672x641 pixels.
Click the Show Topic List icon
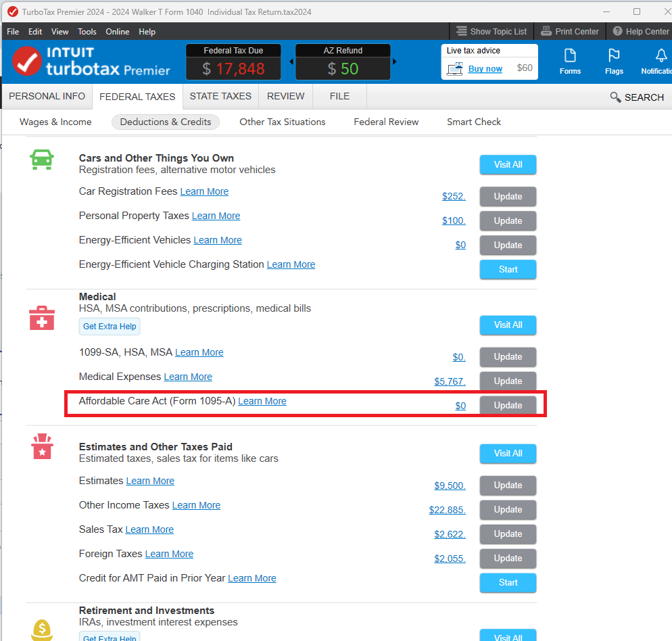point(461,31)
